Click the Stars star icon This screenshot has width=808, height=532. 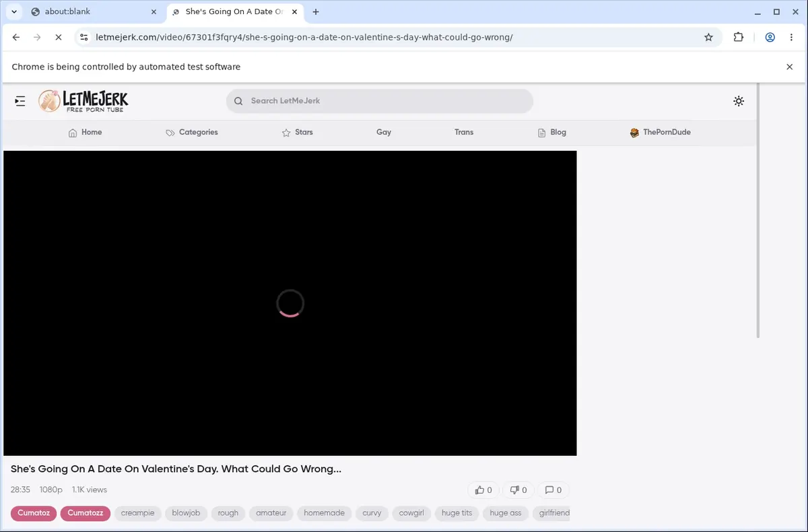point(286,133)
